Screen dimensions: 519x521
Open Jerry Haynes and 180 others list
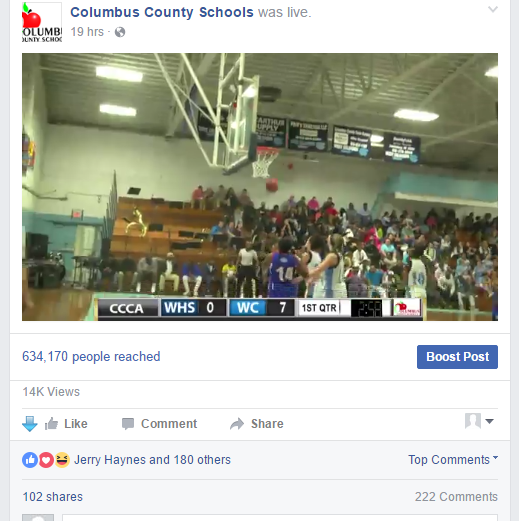[x=152, y=460]
